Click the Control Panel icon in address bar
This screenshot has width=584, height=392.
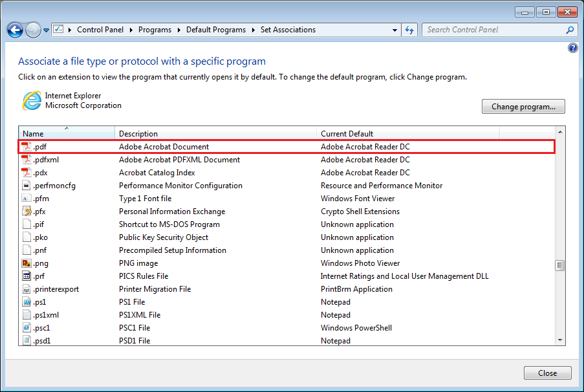click(x=58, y=30)
